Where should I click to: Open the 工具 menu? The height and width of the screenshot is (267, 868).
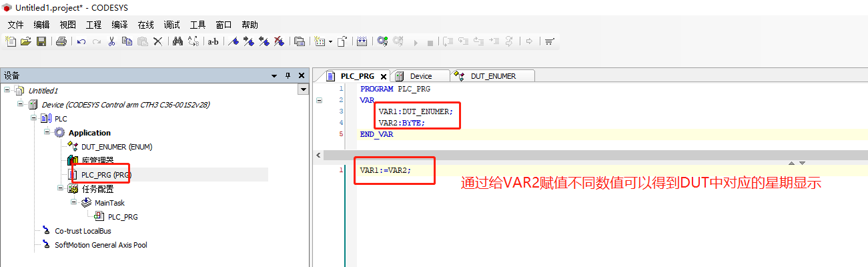[x=198, y=25]
